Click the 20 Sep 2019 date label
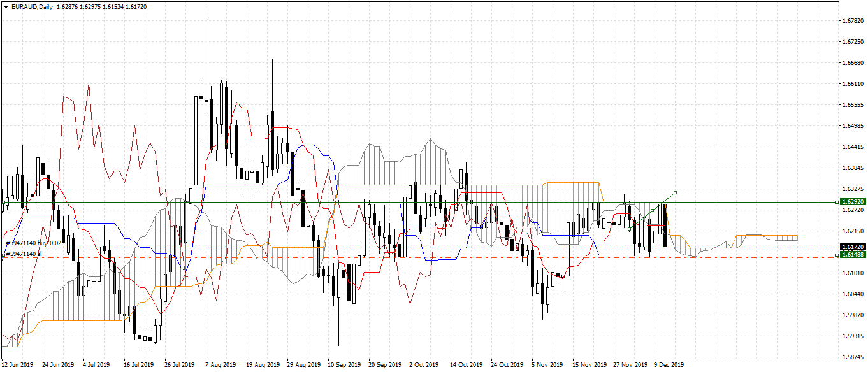Image resolution: width=868 pixels, height=372 pixels. pyautogui.click(x=384, y=365)
